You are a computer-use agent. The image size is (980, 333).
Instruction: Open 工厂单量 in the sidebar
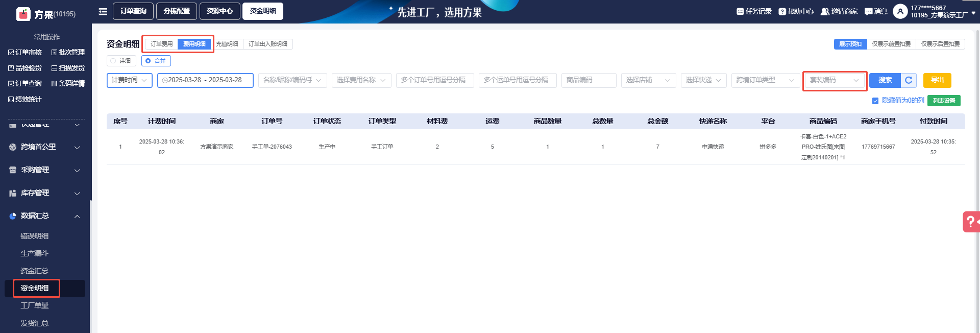35,305
